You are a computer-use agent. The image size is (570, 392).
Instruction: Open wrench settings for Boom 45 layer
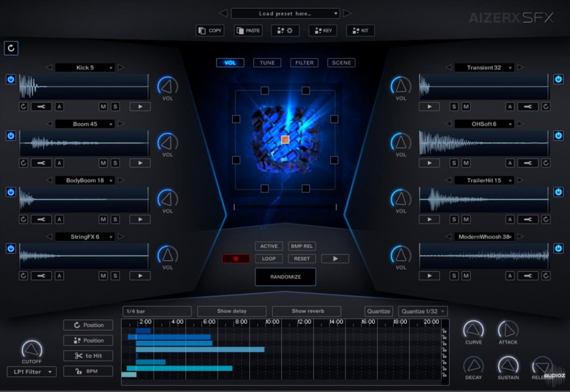point(41,163)
